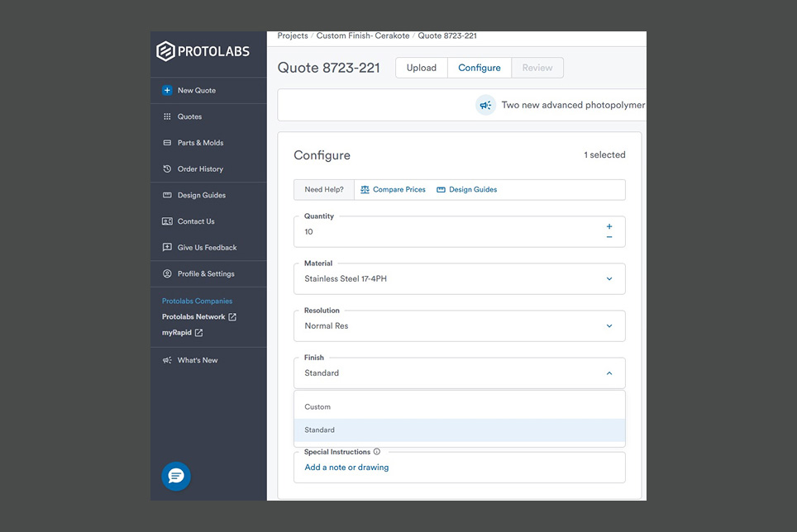The image size is (797, 532).
Task: Click the New Quote plus icon
Action: (167, 91)
